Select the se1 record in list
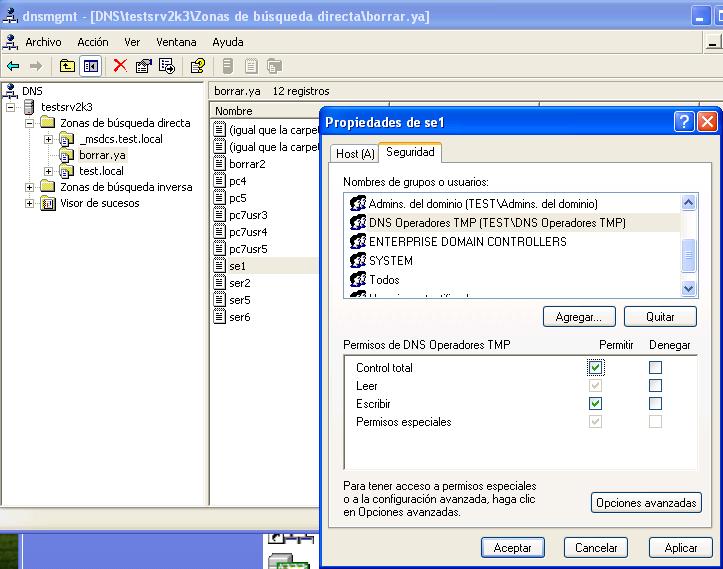The height and width of the screenshot is (569, 723). pos(237,266)
